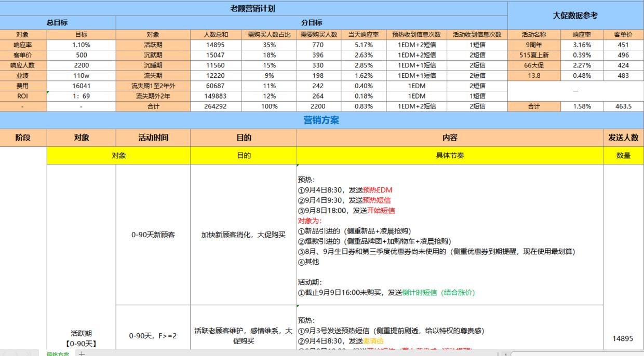The height and width of the screenshot is (356, 644).
Task: Select the 业绩 target cell showing 110w
Action: [81, 76]
